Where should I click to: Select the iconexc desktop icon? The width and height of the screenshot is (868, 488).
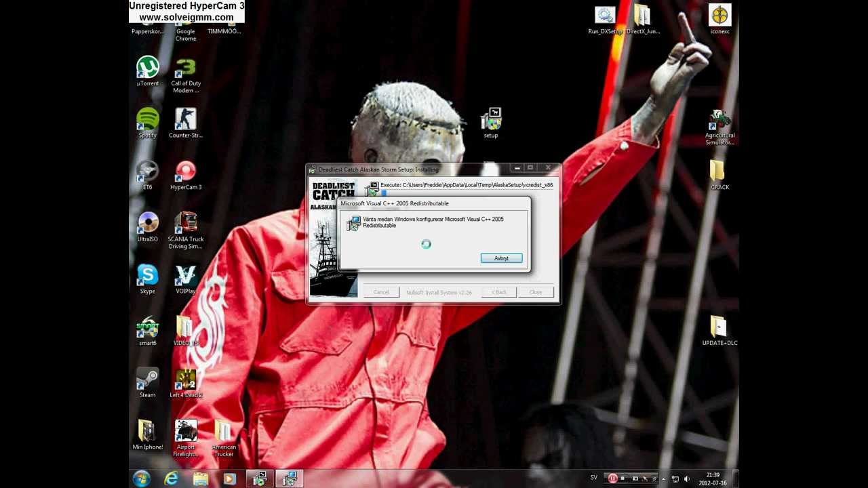[719, 20]
